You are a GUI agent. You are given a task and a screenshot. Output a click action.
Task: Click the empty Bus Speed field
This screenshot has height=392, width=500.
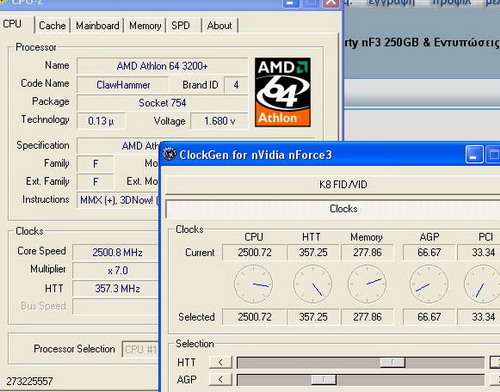coord(116,306)
